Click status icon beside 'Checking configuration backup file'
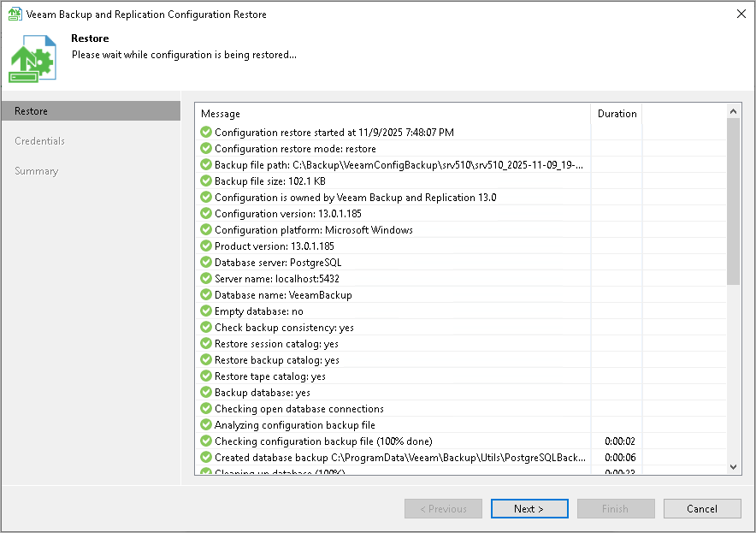756x533 pixels. click(204, 441)
